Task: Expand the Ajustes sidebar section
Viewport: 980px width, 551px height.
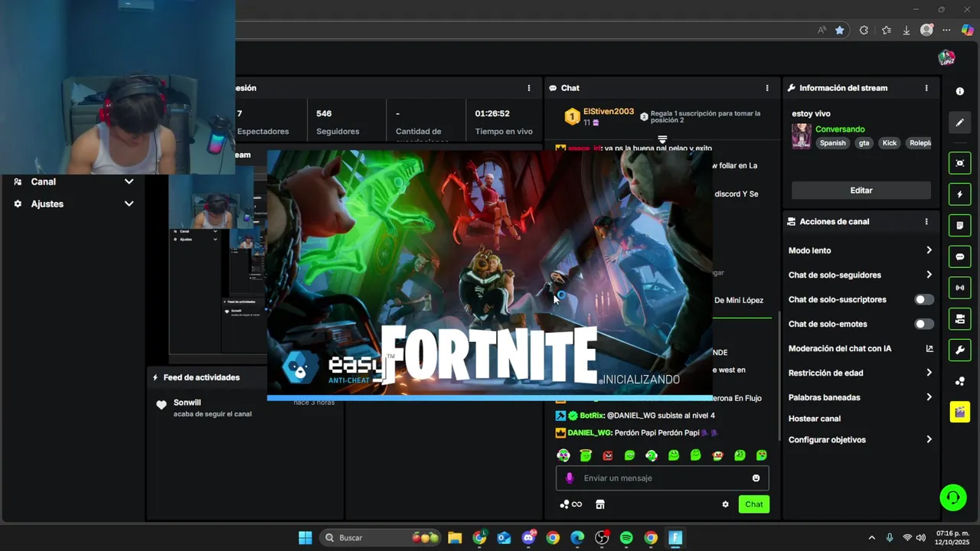Action: click(x=73, y=204)
